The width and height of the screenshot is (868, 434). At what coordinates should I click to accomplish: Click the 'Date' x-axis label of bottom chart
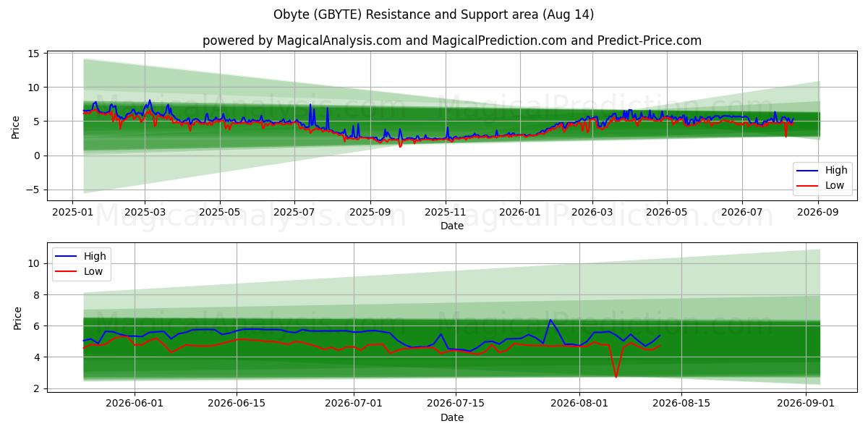(x=452, y=417)
